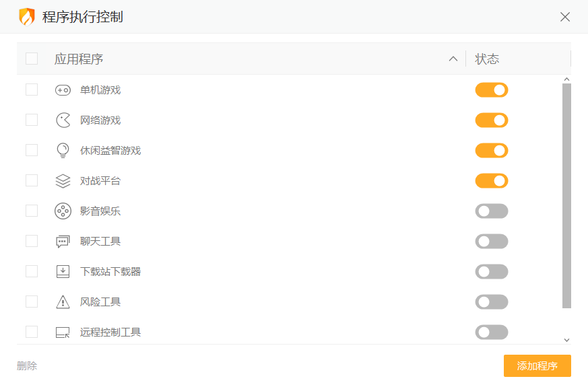
Task: Enable the 影音娱乐 status toggle
Action: coord(492,211)
